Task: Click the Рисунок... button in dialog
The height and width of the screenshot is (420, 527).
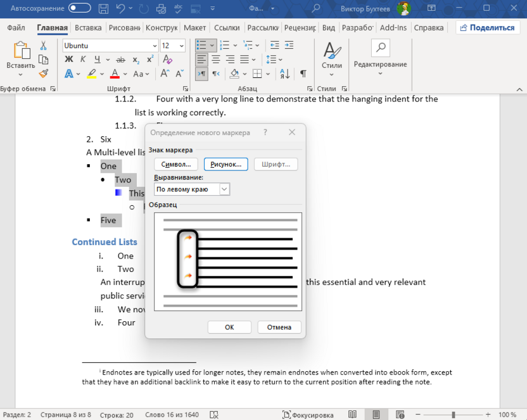Action: tap(226, 164)
